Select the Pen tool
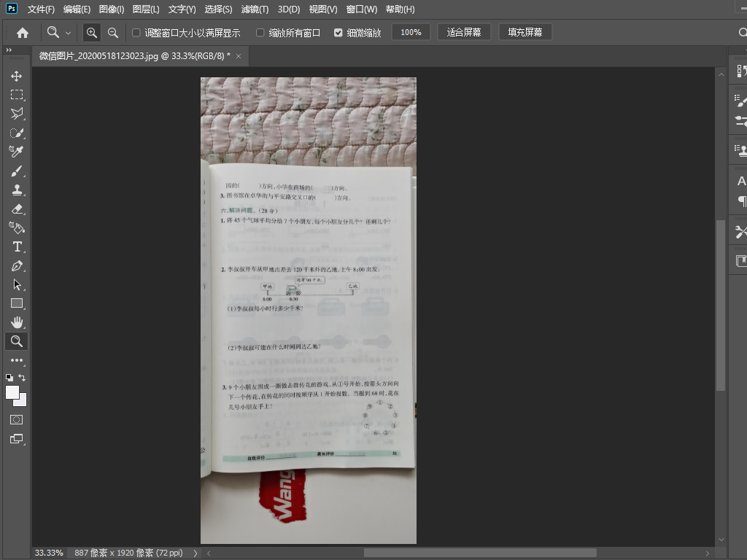The width and height of the screenshot is (747, 560). [16, 265]
